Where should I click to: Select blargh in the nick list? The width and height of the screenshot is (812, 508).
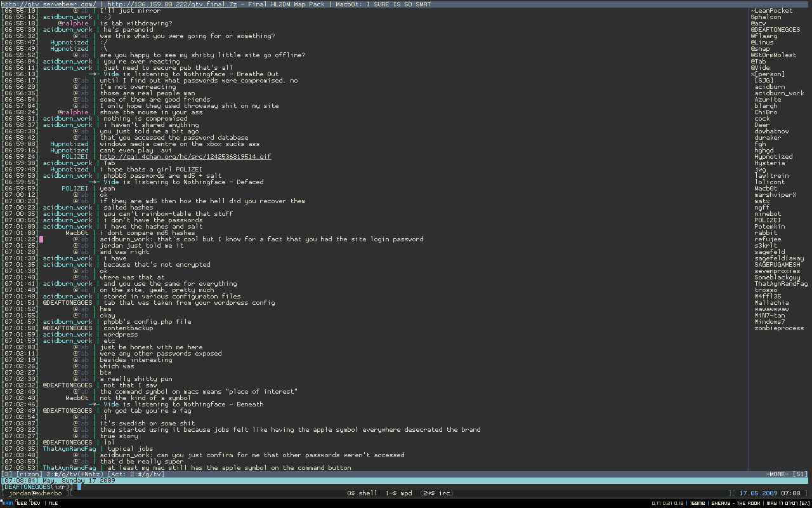[766, 106]
